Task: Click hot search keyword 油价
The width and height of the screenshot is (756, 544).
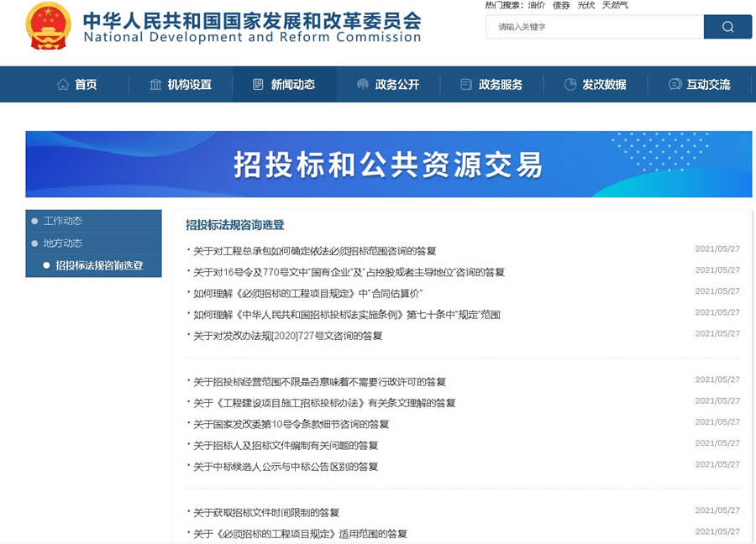Action: [537, 5]
